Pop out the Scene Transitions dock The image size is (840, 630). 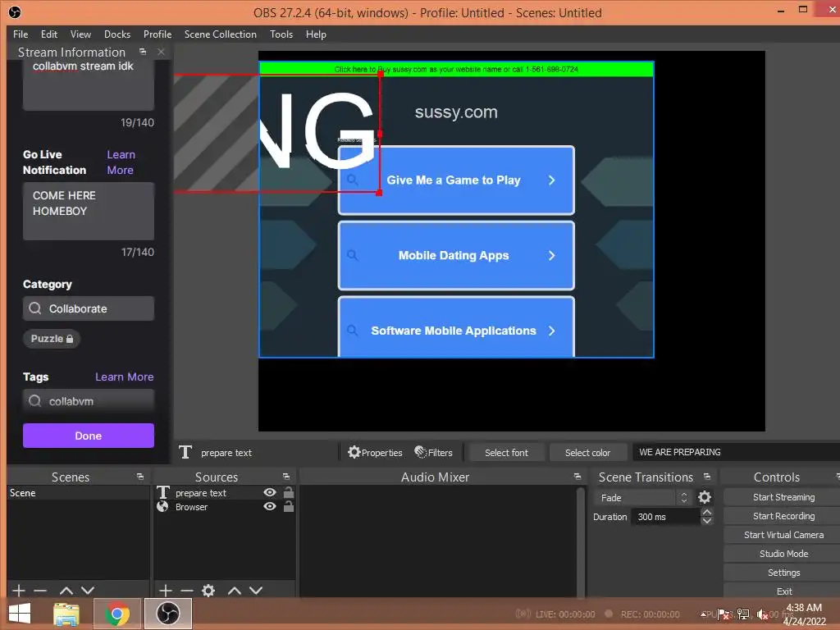point(707,477)
